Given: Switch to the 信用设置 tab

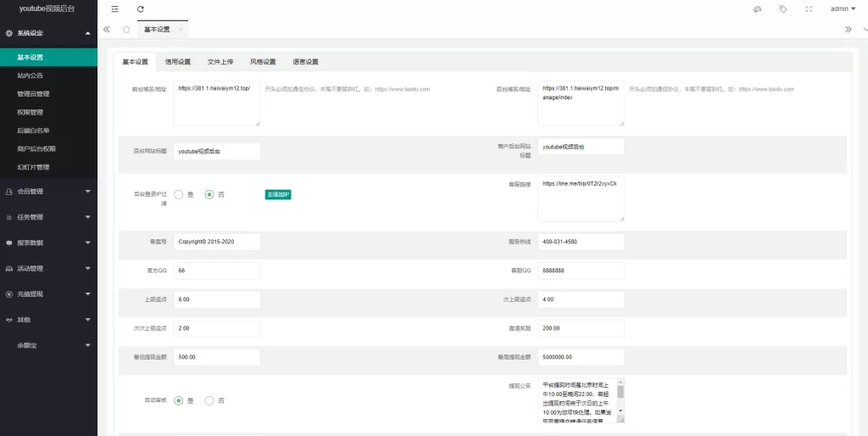Looking at the screenshot, I should [178, 62].
